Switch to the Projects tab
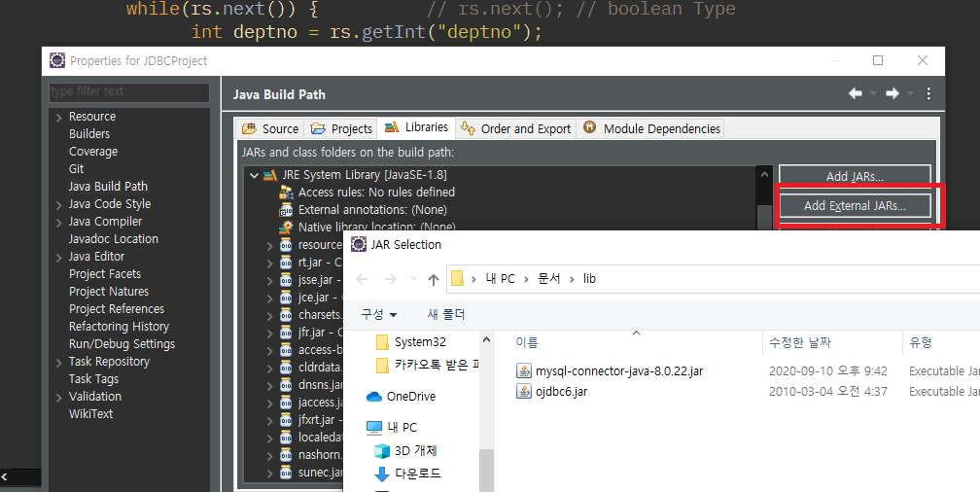This screenshot has height=492, width=980. click(341, 128)
